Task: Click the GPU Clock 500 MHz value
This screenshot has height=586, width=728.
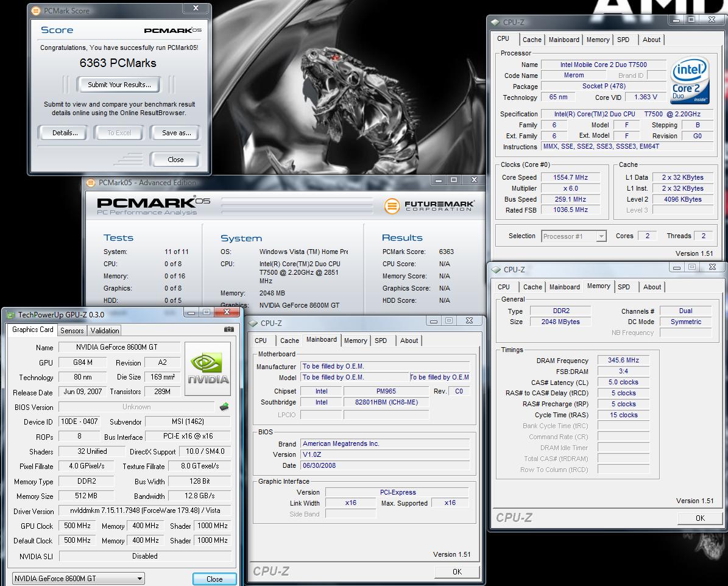Action: coord(77,526)
